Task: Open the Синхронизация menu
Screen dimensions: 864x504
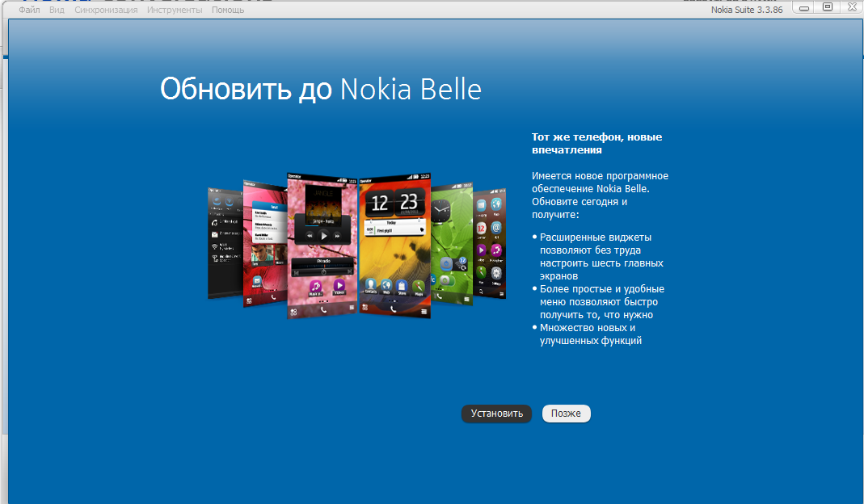Action: click(106, 10)
